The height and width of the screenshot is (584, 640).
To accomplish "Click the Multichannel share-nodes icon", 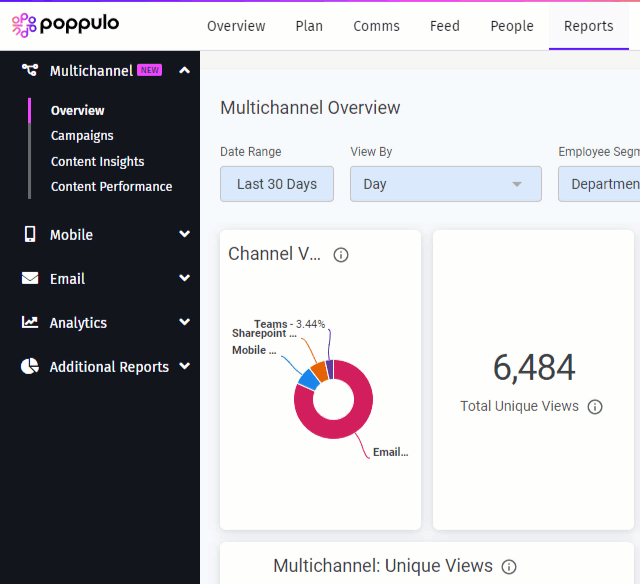I will click(x=30, y=70).
